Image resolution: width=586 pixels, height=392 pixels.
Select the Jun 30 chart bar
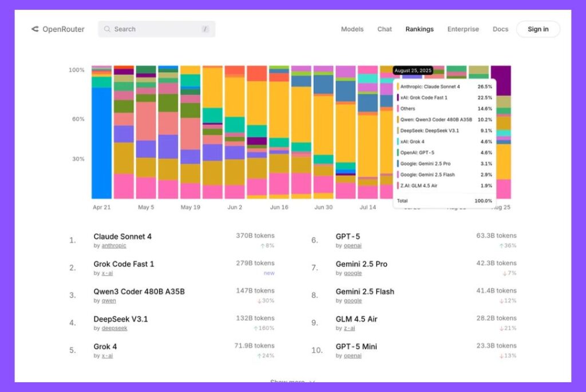click(323, 132)
